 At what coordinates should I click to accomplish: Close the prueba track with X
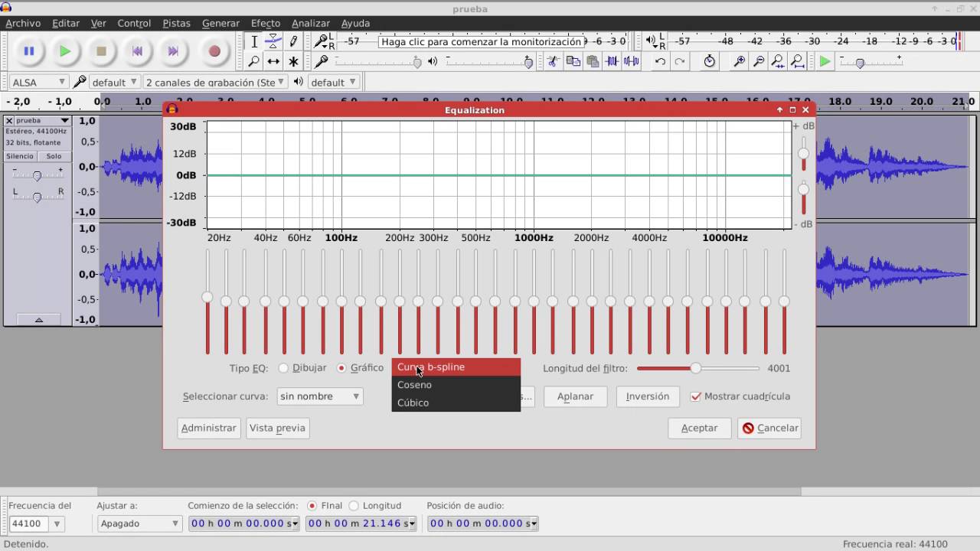(9, 120)
